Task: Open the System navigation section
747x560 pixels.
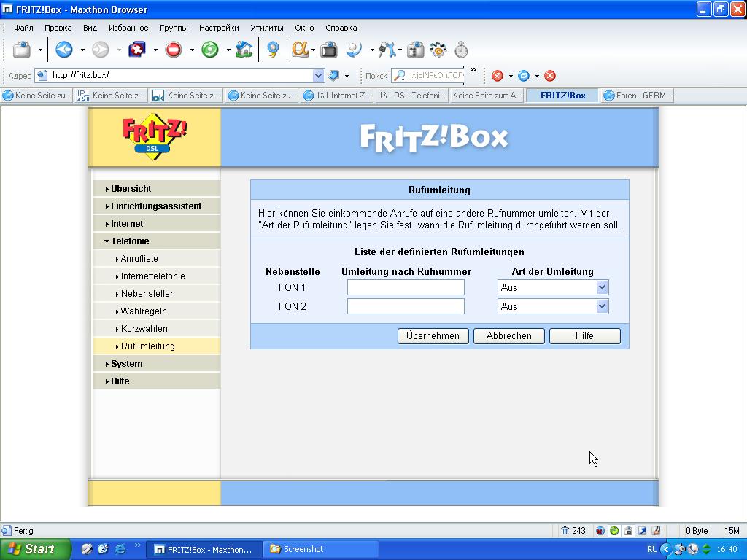Action: pos(126,363)
